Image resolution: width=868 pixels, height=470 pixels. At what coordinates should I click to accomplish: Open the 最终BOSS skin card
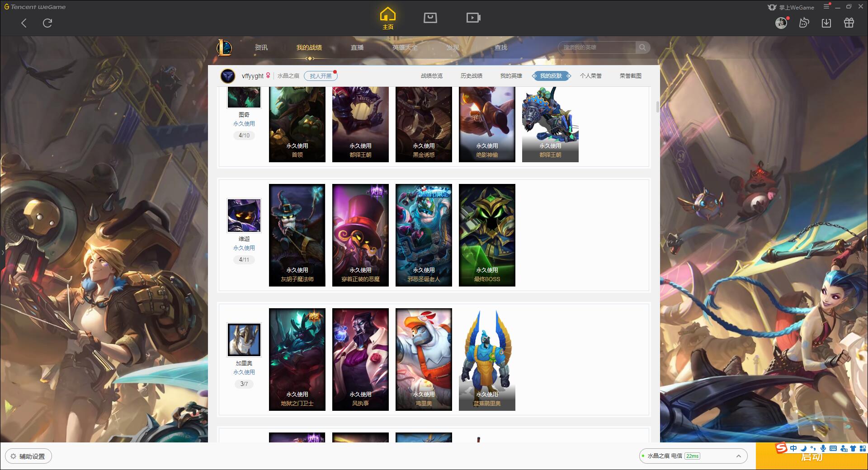[487, 235]
